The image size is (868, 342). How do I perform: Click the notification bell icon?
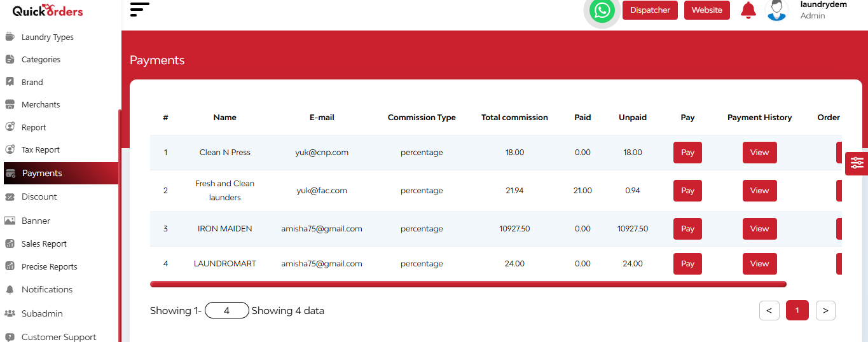(x=748, y=10)
